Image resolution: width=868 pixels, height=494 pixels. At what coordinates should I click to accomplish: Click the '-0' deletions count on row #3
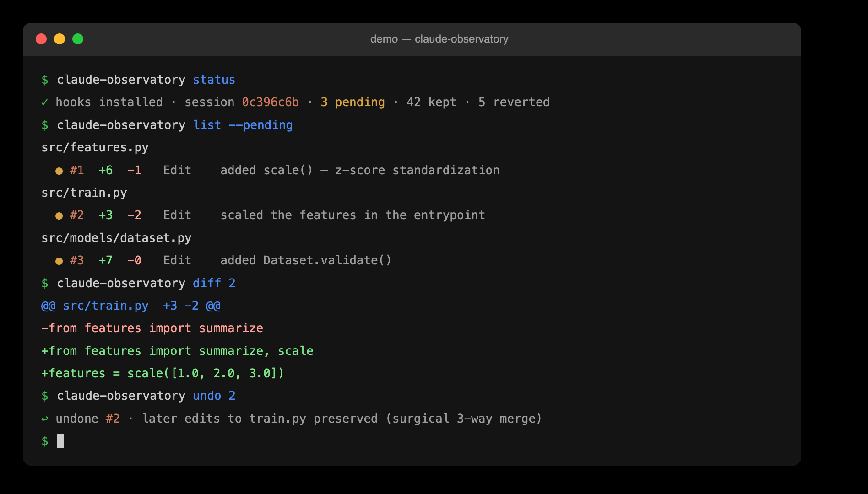pyautogui.click(x=134, y=260)
